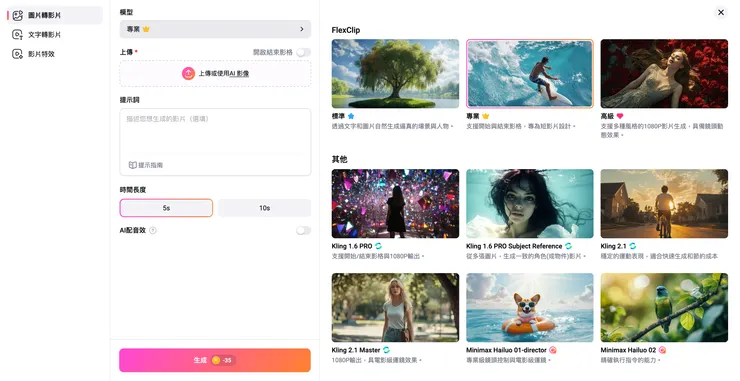Toggle the 開啟結束影格 switch
The height and width of the screenshot is (381, 740).
pyautogui.click(x=303, y=52)
